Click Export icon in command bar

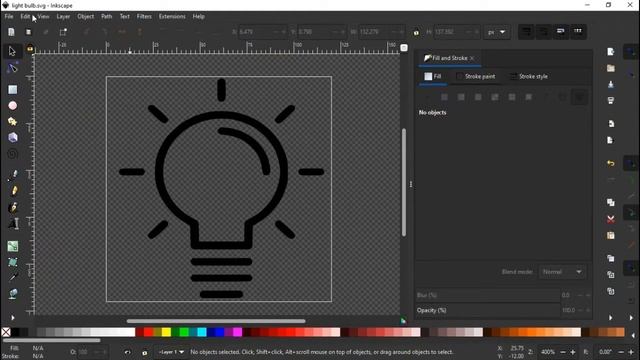click(611, 140)
